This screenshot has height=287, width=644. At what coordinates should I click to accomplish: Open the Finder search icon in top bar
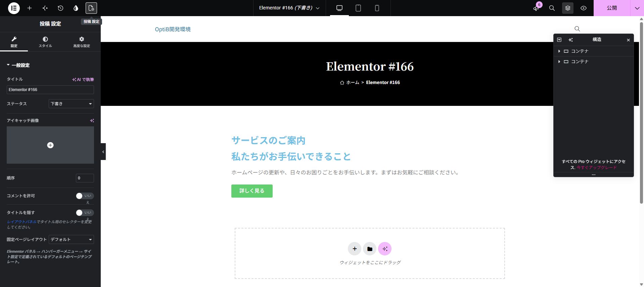(x=552, y=8)
